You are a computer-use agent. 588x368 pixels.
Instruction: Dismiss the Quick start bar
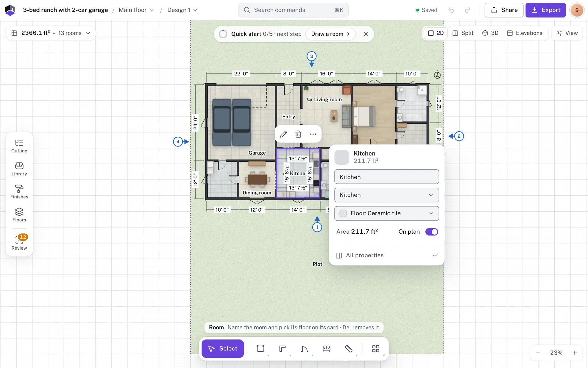click(x=366, y=34)
